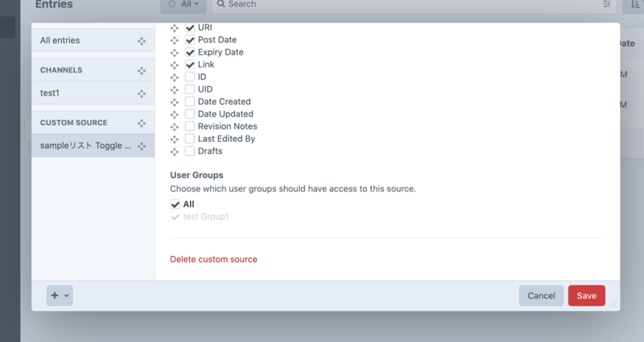
Task: Uncheck the Expiry Date column checkbox
Action: 190,52
